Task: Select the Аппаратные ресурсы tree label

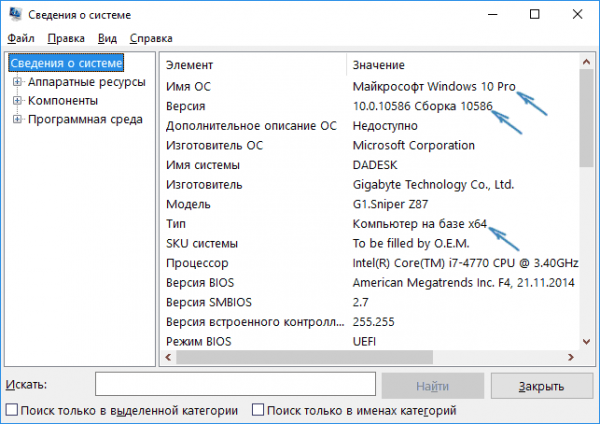Action: (x=86, y=82)
